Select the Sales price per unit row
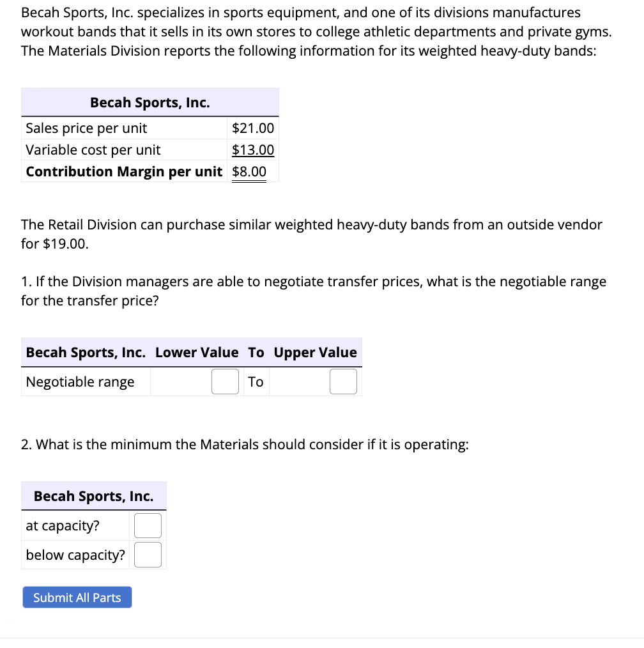The height and width of the screenshot is (648, 644). pos(86,128)
